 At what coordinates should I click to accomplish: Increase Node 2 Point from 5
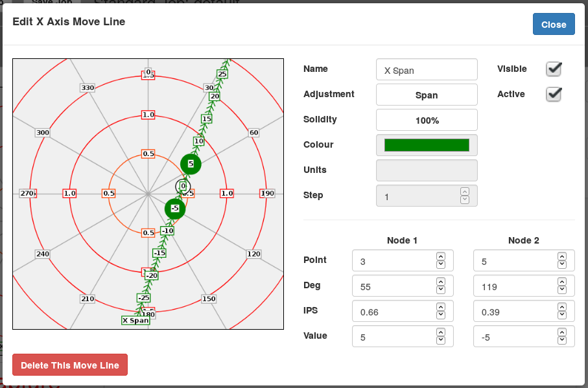562,257
